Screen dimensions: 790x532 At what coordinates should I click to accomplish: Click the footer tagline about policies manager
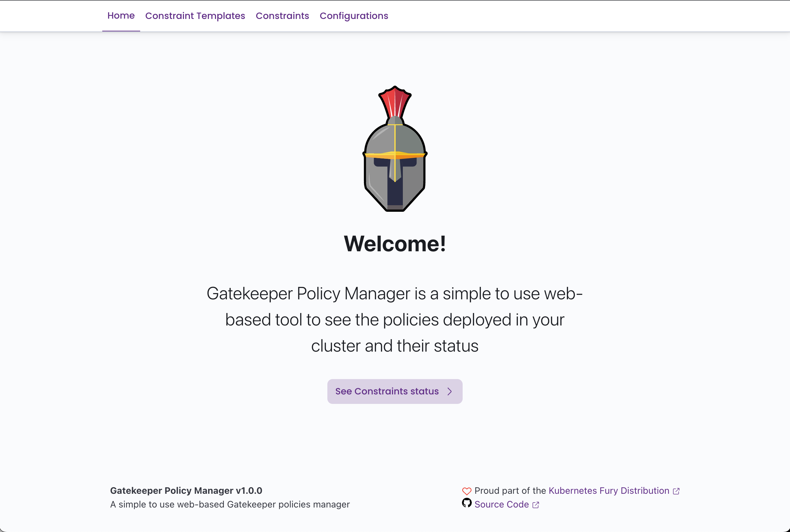click(x=230, y=505)
